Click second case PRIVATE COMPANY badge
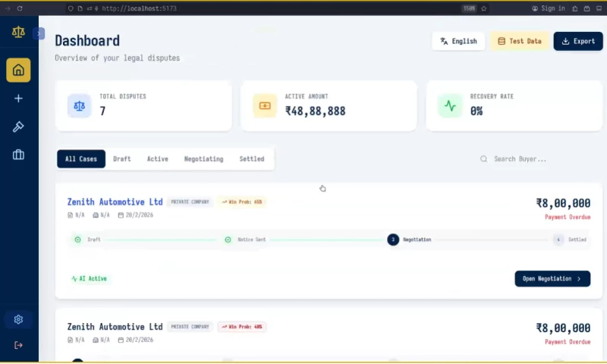The image size is (607, 364). (190, 327)
